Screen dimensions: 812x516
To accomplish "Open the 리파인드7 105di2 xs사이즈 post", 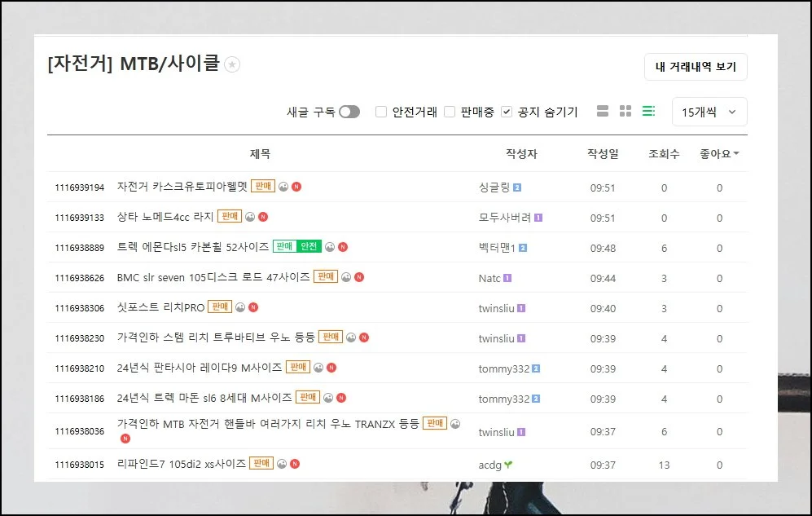I will [181, 464].
